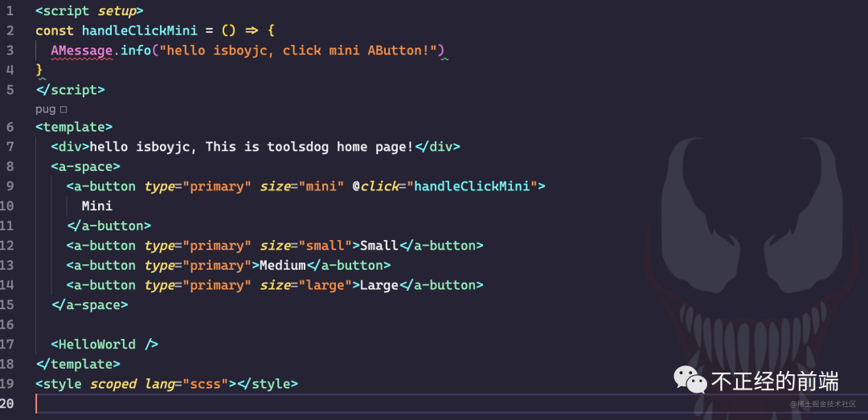Click the </a-button> tag on line 11
Screen dimensions: 868x420
(x=109, y=226)
